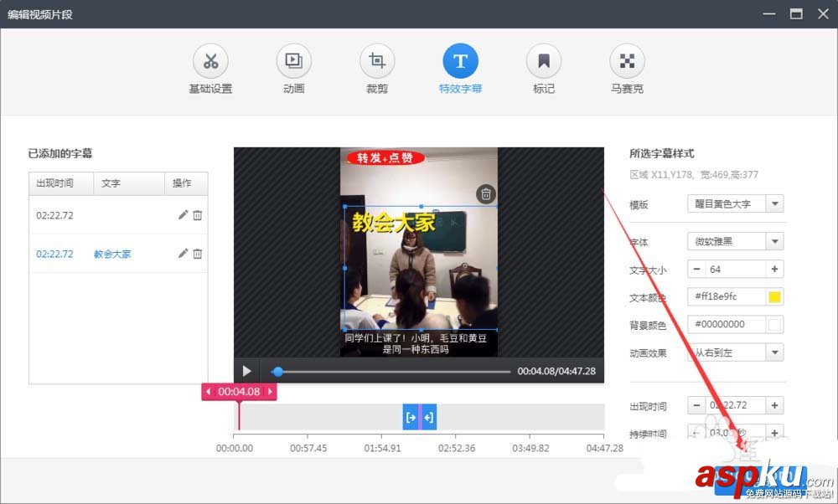
Task: Play the video with the play button
Action: (246, 369)
